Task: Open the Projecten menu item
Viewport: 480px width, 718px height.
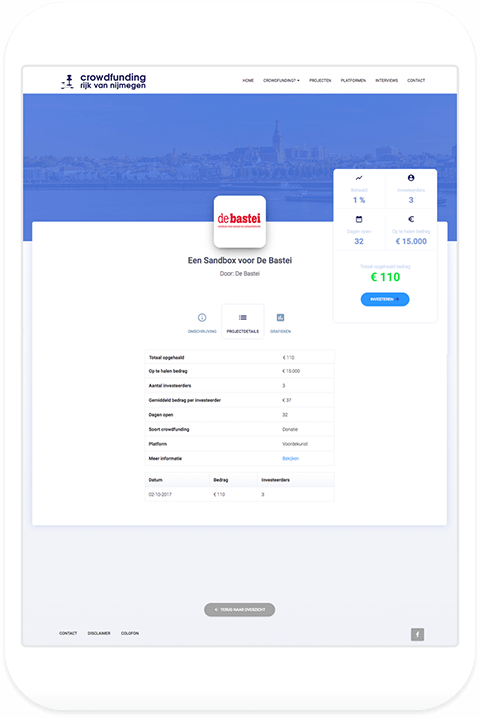Action: (320, 81)
